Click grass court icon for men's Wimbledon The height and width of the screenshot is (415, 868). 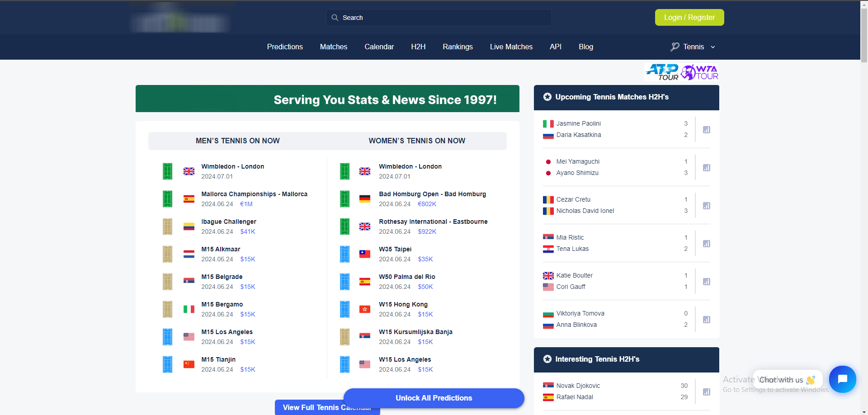click(x=168, y=171)
